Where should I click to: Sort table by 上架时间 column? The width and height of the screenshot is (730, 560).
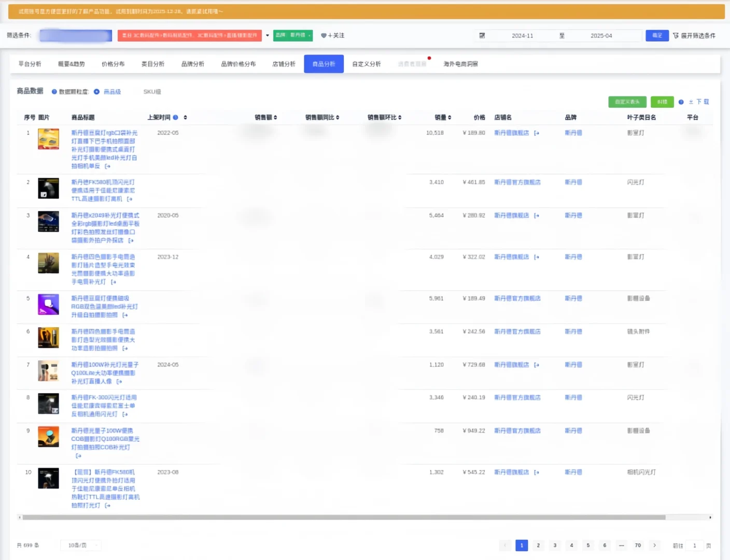[x=185, y=118]
